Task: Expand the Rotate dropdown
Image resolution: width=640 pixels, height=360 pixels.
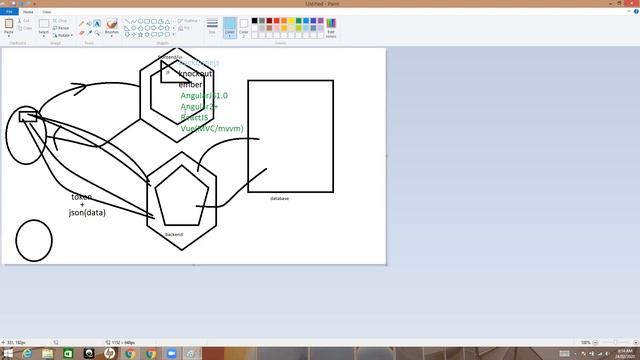Action: [x=71, y=35]
